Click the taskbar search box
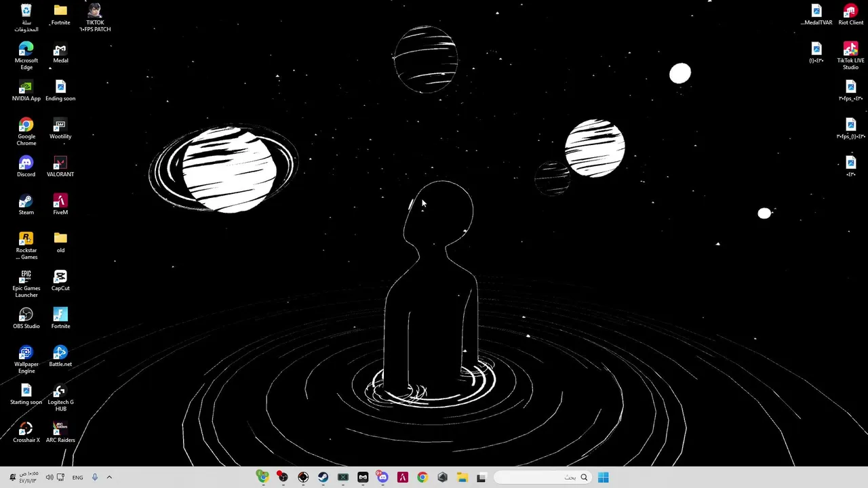Viewport: 868px width, 488px height. 542,477
